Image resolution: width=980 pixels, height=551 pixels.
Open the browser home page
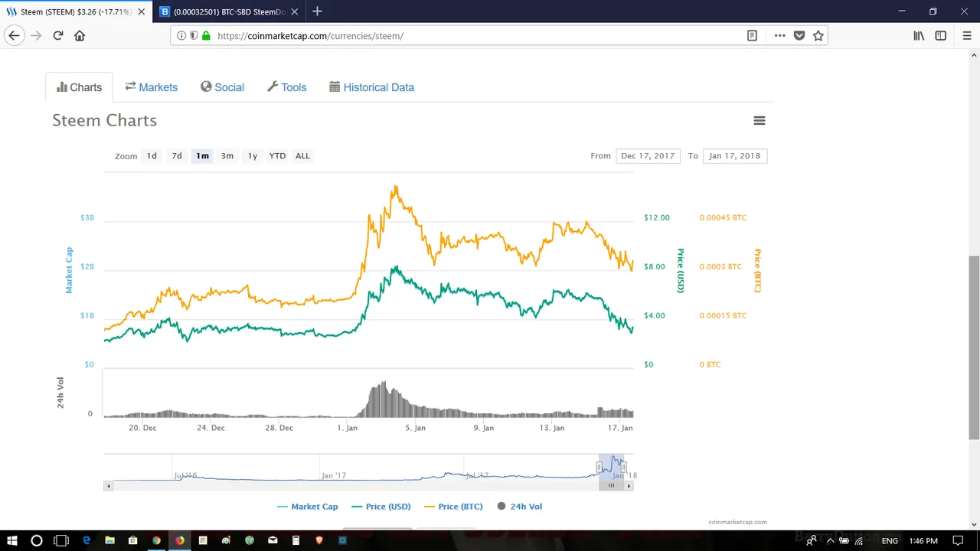[x=80, y=35]
